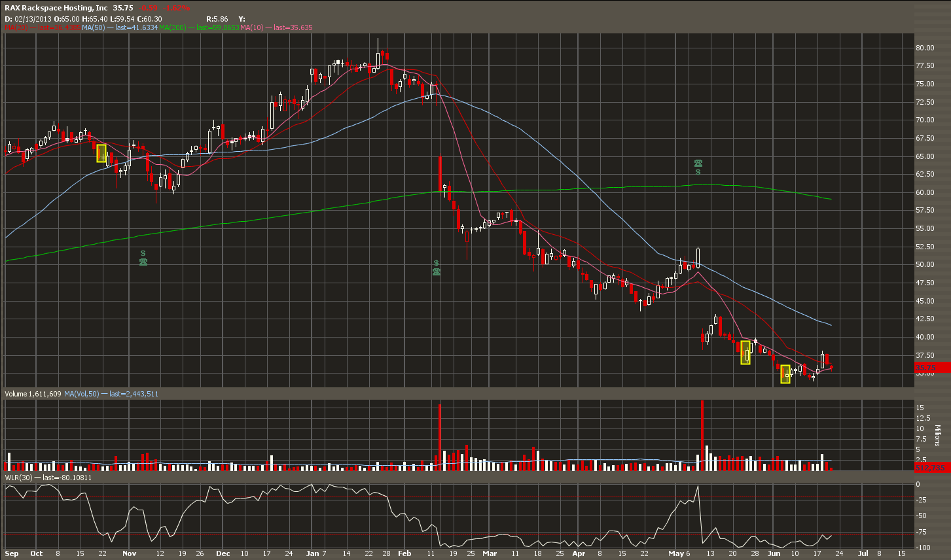Click the Millions volume axis caption

pos(937,436)
